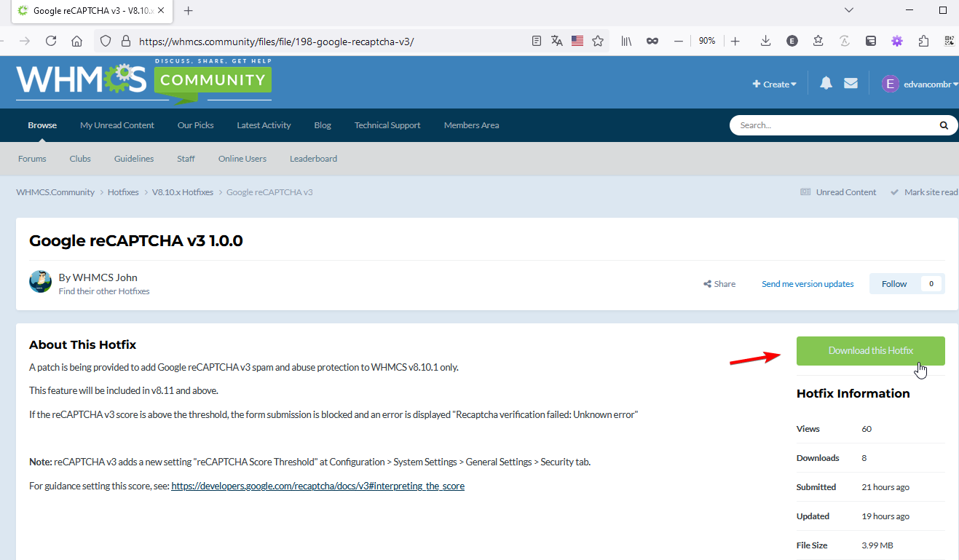The height and width of the screenshot is (560, 959).
Task: Click the Hotfixes breadcrumb
Action: coord(123,192)
